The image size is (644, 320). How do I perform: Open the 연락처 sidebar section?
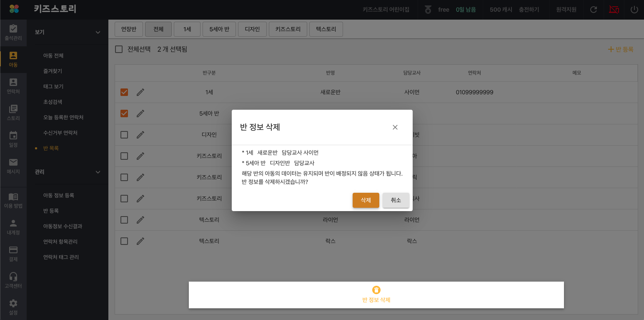pos(13,86)
